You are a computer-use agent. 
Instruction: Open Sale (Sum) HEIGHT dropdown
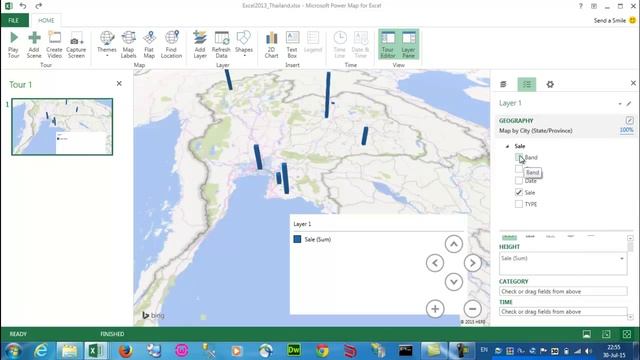622,258
